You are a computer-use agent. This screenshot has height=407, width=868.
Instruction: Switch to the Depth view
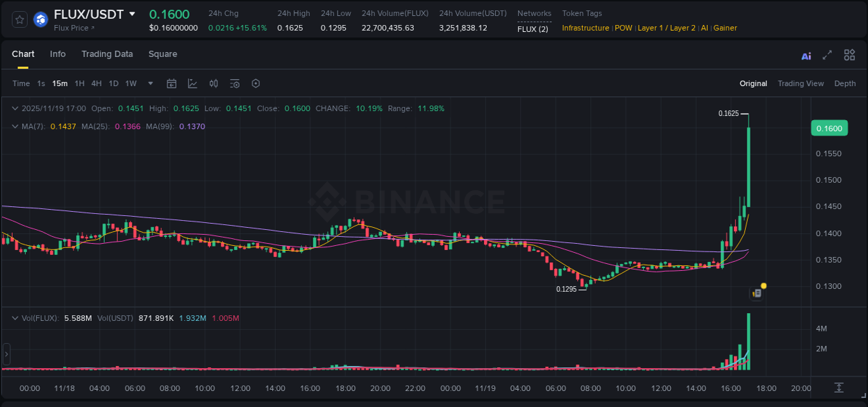844,83
